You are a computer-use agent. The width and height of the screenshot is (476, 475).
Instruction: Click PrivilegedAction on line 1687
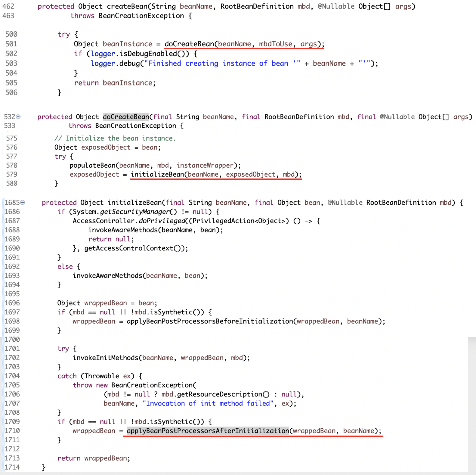click(x=224, y=221)
